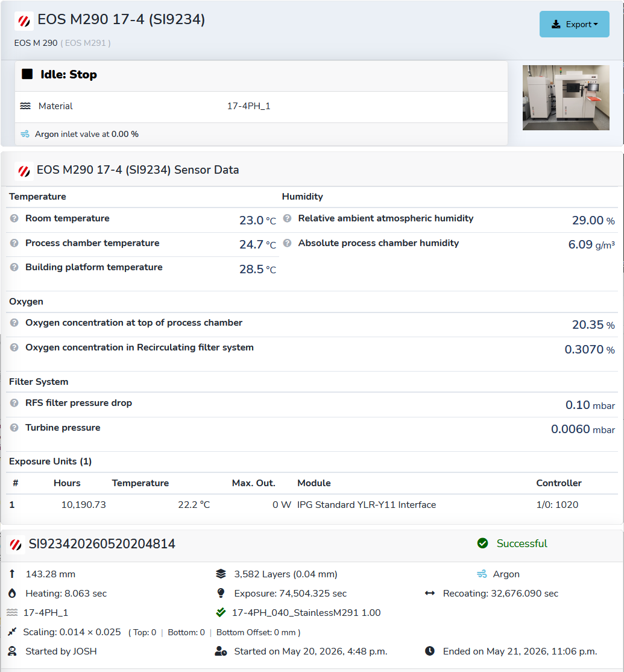
Task: Click the Argon wind icon in job details
Action: [x=482, y=574]
